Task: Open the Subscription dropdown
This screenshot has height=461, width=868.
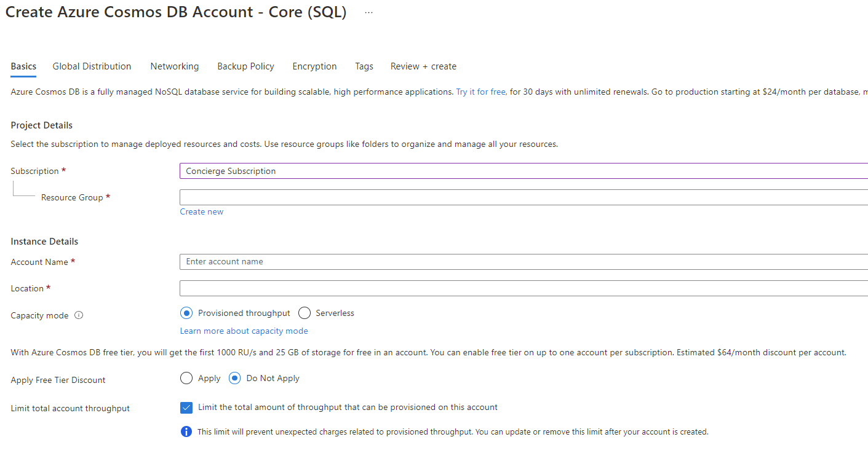Action: point(523,171)
